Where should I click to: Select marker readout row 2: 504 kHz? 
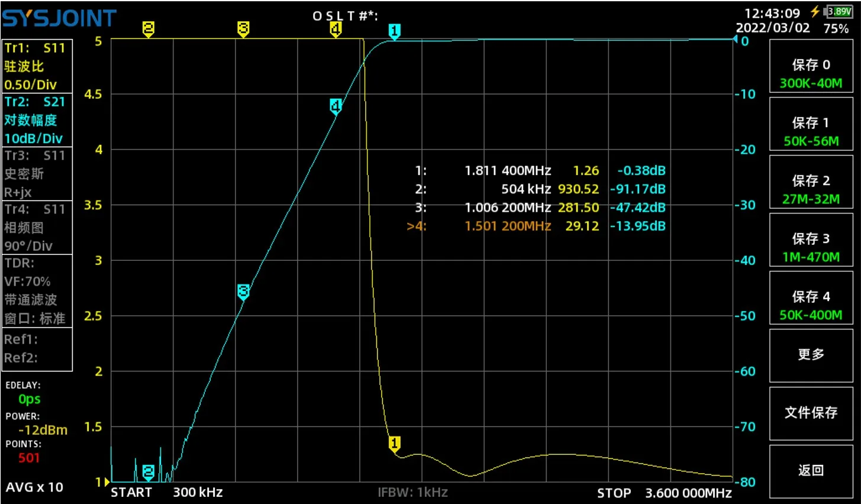pyautogui.click(x=540, y=189)
